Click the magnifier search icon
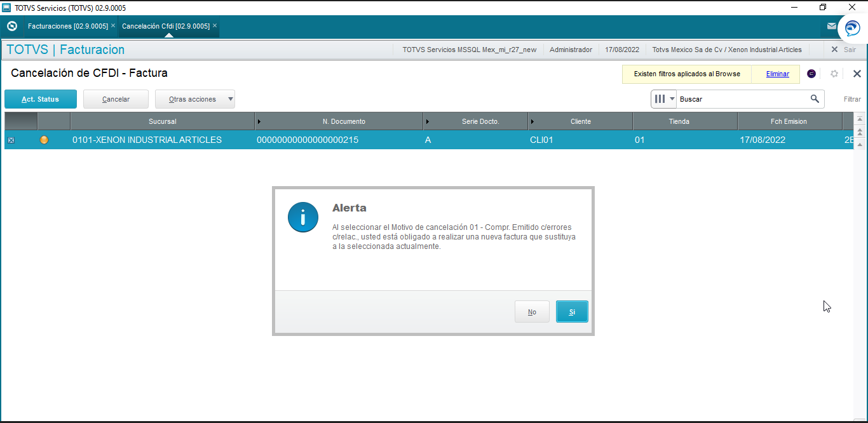Screen dimensions: 868x423 tap(815, 99)
